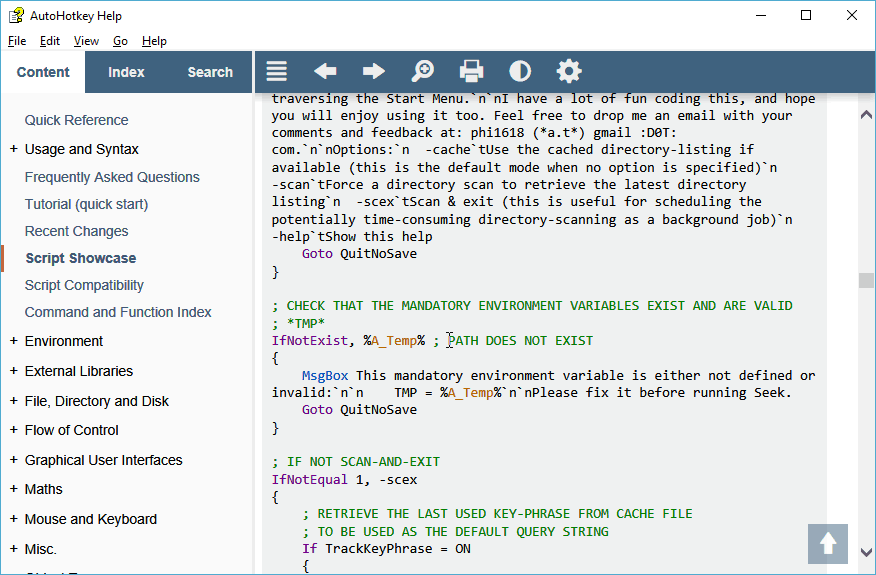876x575 pixels.
Task: Go back using the left arrow icon
Action: pyautogui.click(x=325, y=71)
